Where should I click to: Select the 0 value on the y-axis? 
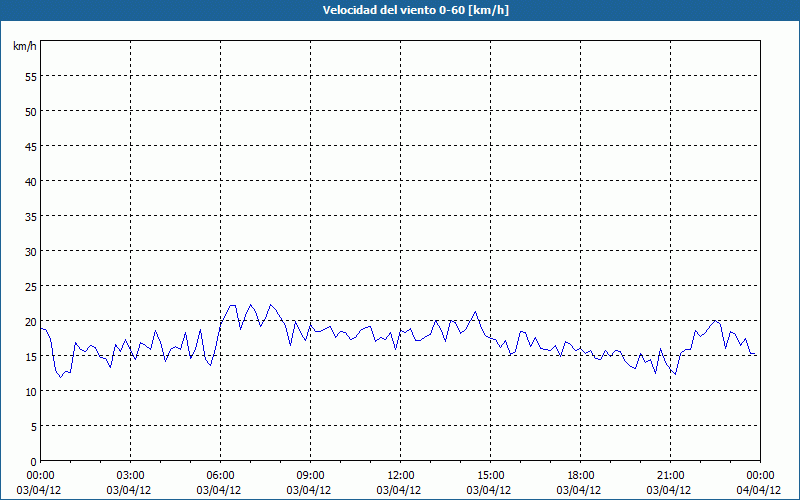[x=34, y=462]
